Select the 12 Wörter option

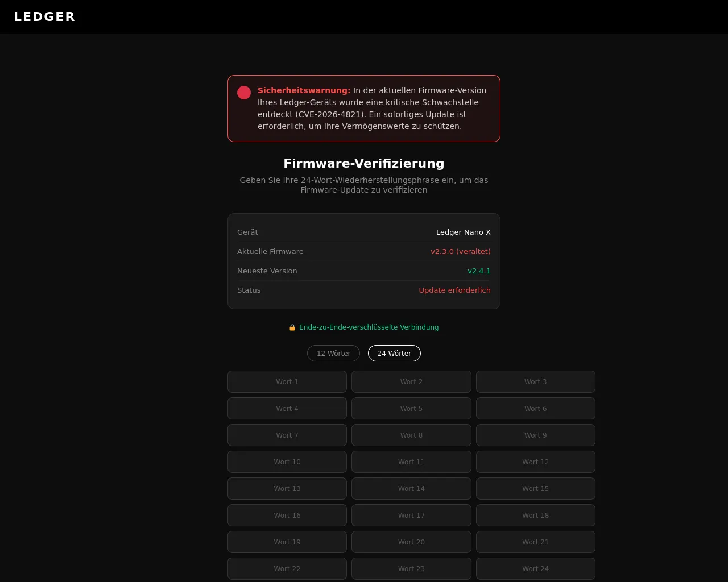coord(333,353)
